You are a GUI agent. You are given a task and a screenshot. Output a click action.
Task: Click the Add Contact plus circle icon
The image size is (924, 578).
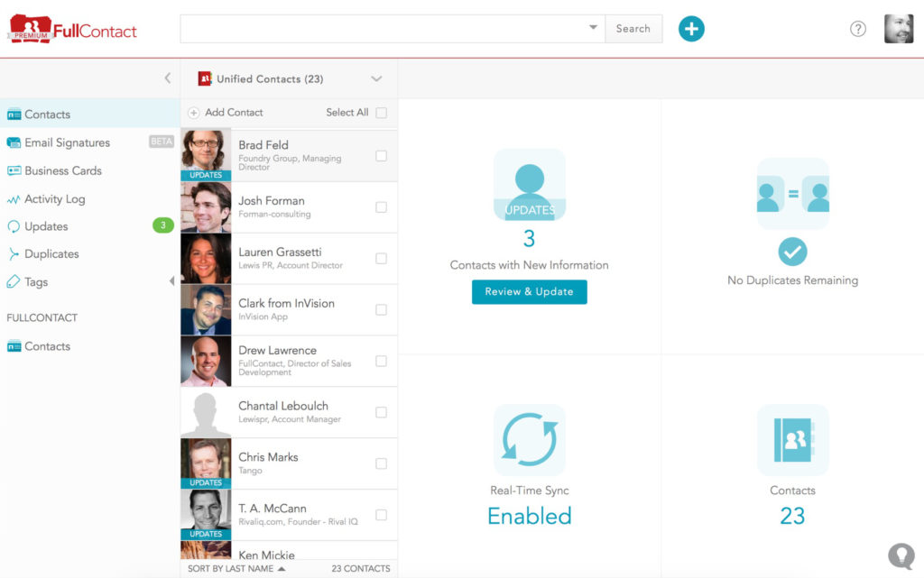click(x=193, y=113)
